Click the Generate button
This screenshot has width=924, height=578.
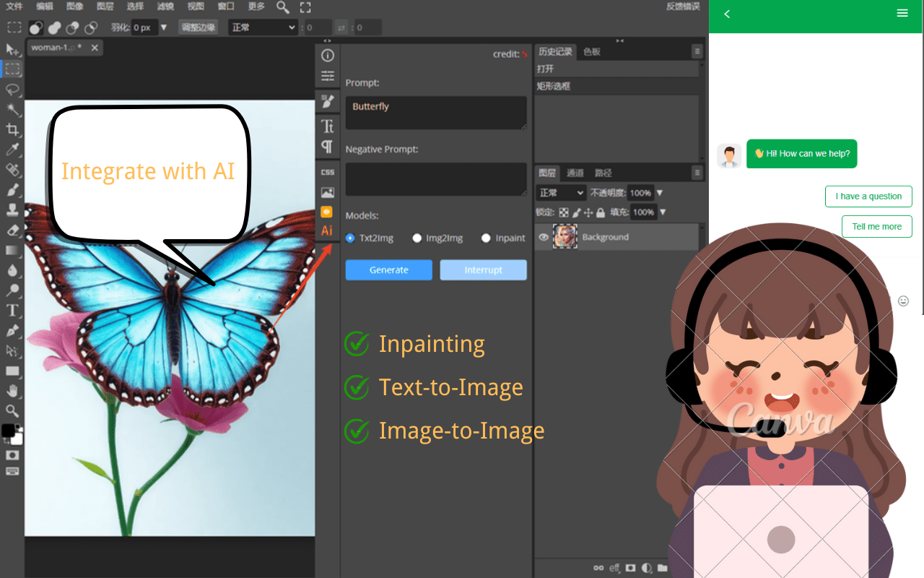[x=389, y=269]
